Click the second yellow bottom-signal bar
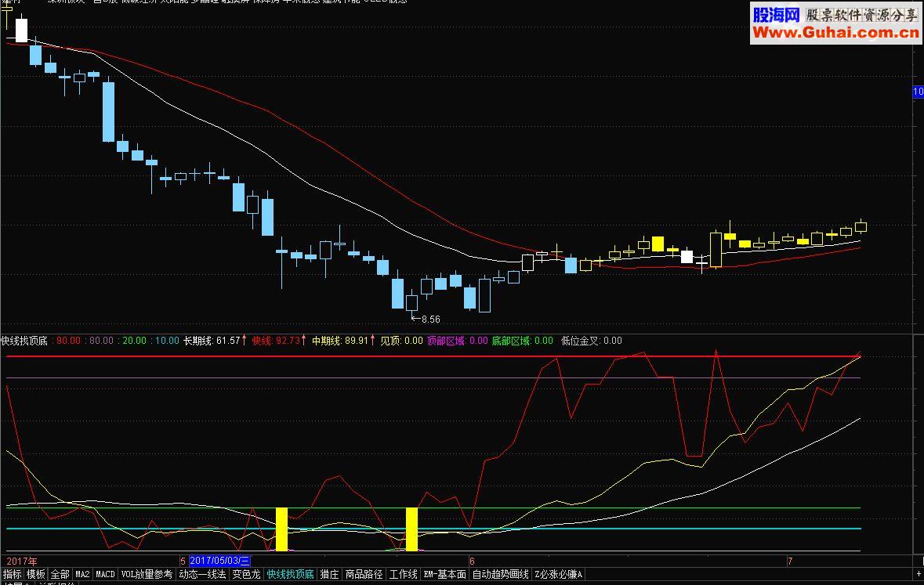 point(412,529)
